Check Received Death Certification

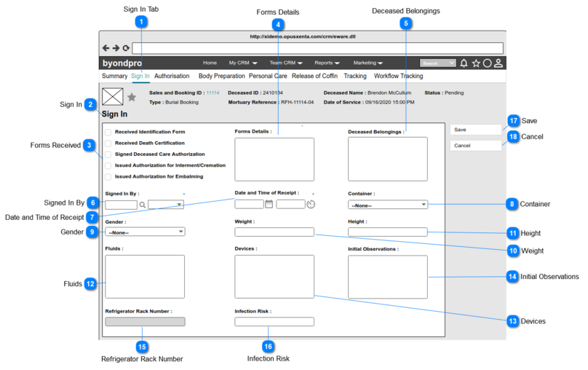point(108,143)
